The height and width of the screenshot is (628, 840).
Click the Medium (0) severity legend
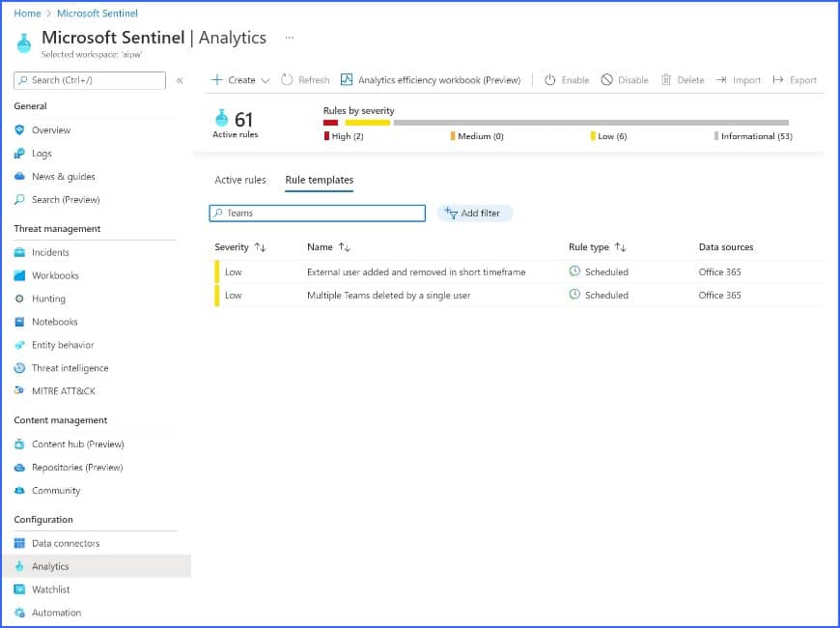coord(477,136)
